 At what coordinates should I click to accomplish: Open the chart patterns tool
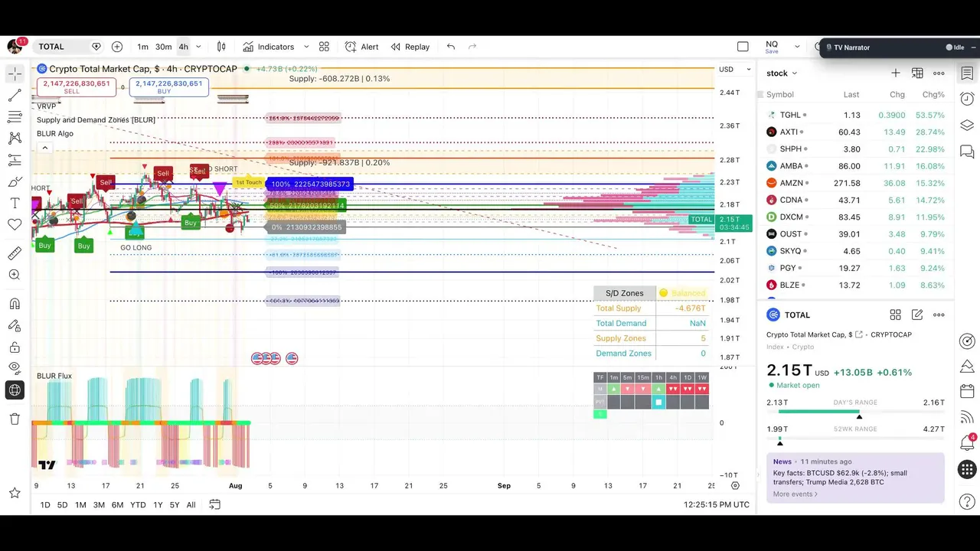click(15, 139)
